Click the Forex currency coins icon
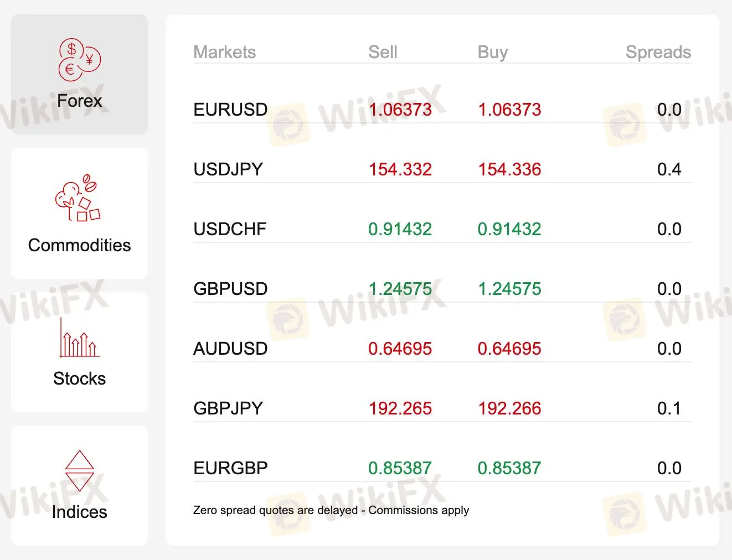The width and height of the screenshot is (732, 560). (80, 59)
